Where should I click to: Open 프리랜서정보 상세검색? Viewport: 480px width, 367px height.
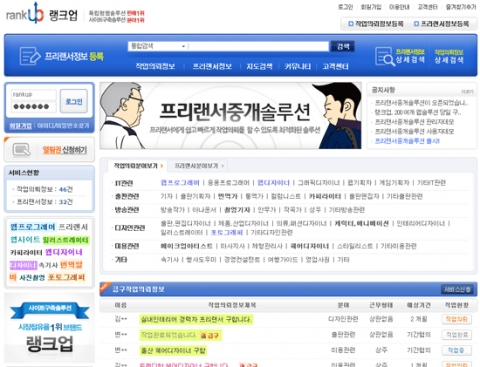tap(410, 56)
